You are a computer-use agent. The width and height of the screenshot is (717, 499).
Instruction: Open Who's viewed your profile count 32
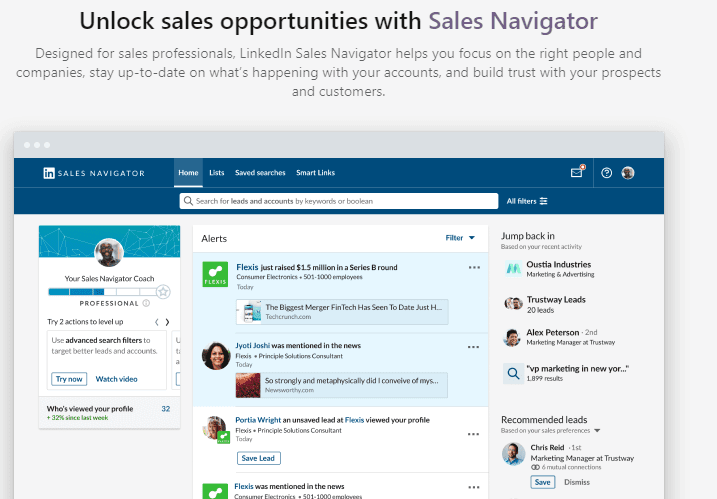point(166,409)
